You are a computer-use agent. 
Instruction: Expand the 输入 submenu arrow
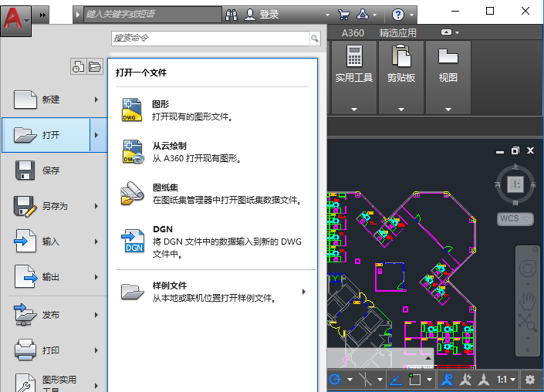pos(96,242)
